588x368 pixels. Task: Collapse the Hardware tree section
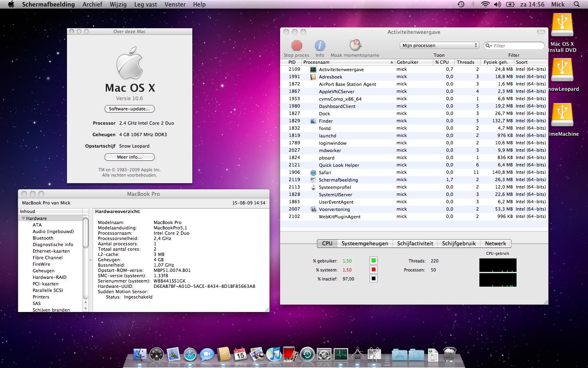23,218
